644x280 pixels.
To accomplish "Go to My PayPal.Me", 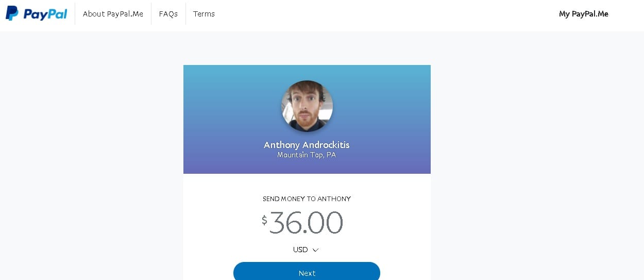I will [x=584, y=14].
